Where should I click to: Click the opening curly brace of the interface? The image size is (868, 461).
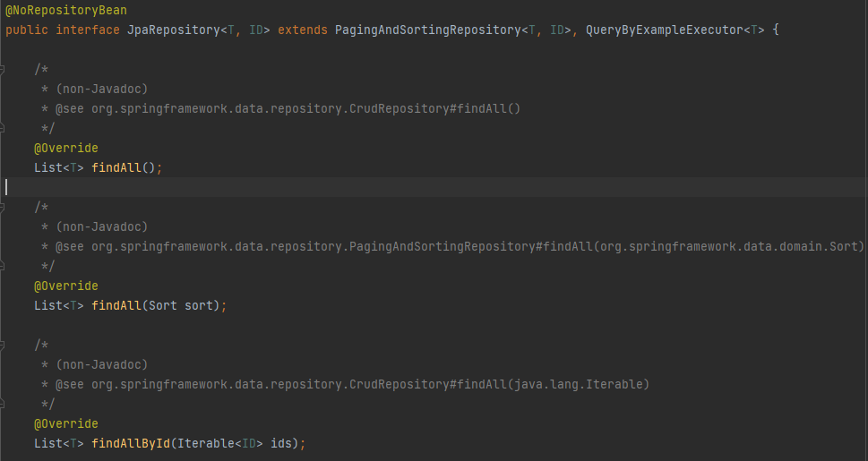(x=776, y=30)
